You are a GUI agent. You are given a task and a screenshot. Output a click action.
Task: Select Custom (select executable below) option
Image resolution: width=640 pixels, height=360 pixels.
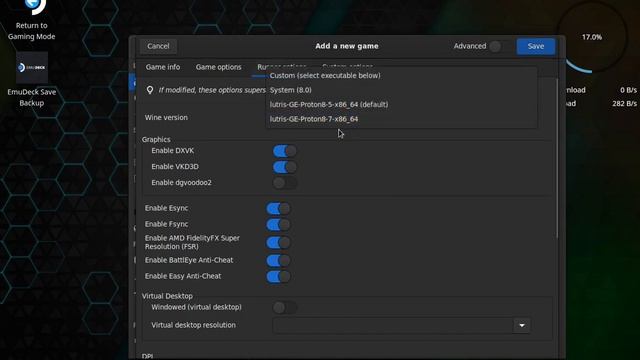coord(401,76)
